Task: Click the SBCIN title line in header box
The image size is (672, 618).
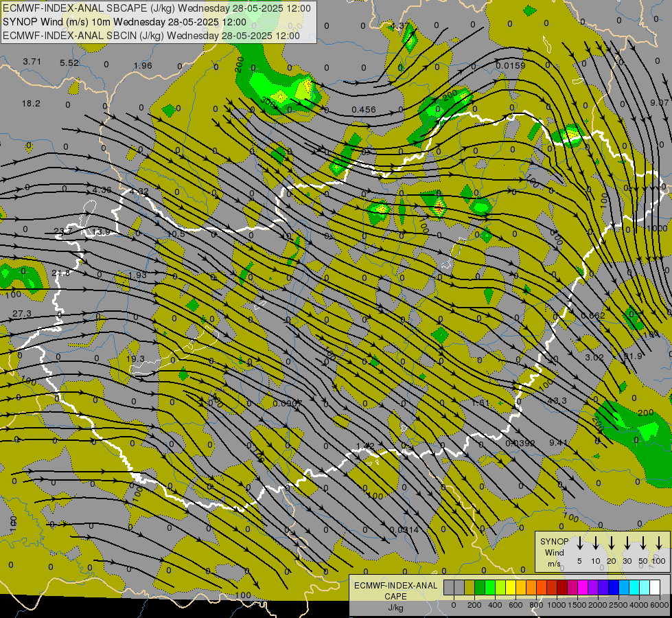Action: pos(151,36)
